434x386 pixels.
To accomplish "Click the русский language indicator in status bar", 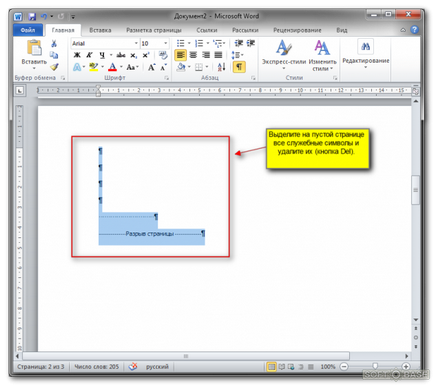I will 157,367.
